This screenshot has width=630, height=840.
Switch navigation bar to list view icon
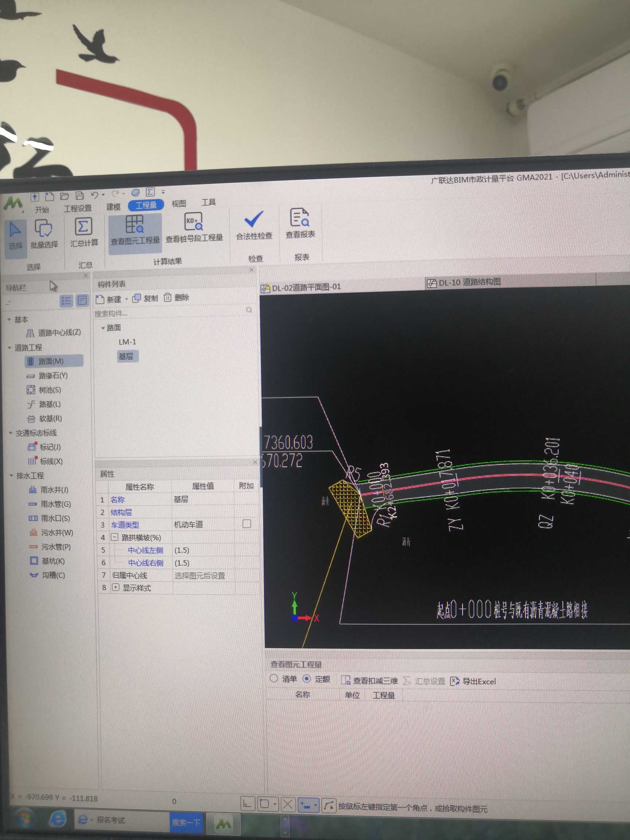pos(66,301)
